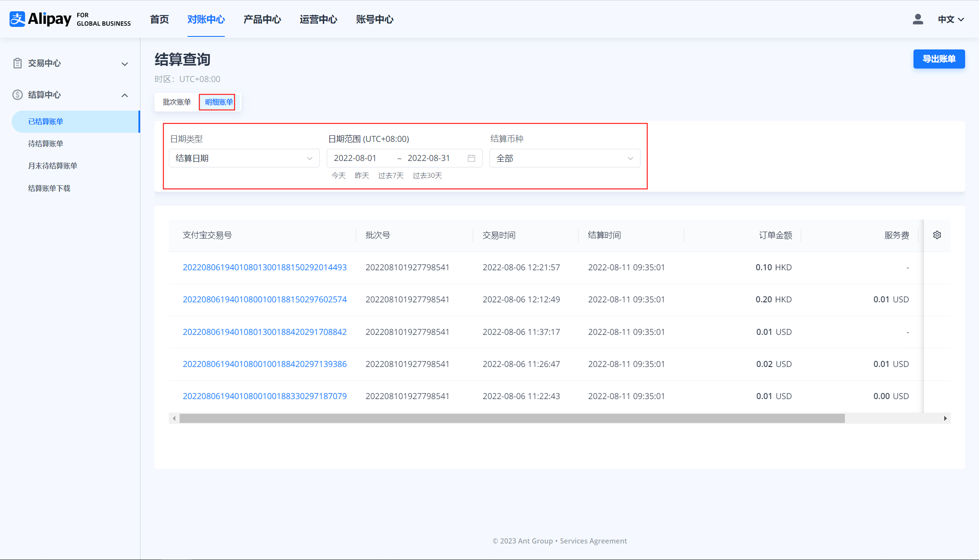Screen dimensions: 979x560
Task: Click the Alipay logo icon
Action: click(x=17, y=19)
